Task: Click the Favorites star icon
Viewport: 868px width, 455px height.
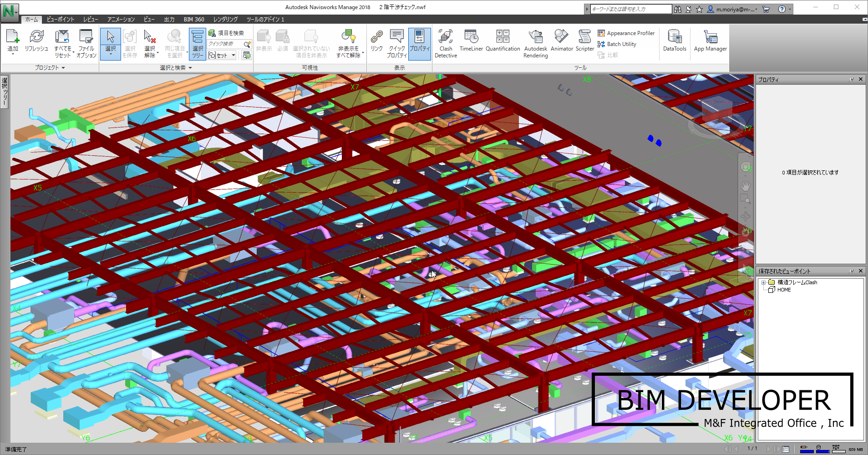Action: click(x=699, y=9)
